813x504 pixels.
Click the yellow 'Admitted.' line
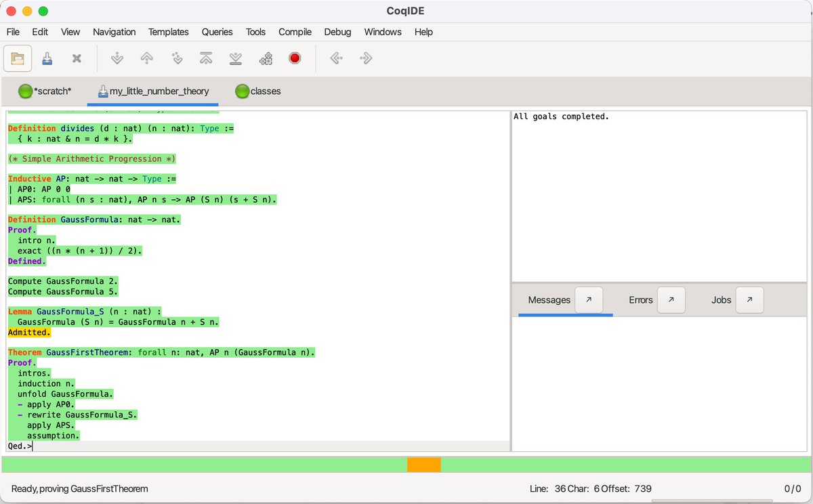pos(29,333)
